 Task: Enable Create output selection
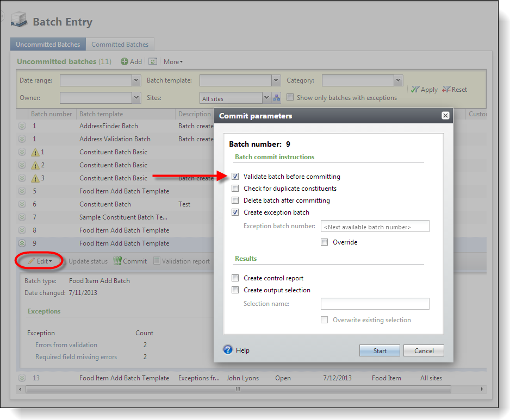(x=235, y=290)
